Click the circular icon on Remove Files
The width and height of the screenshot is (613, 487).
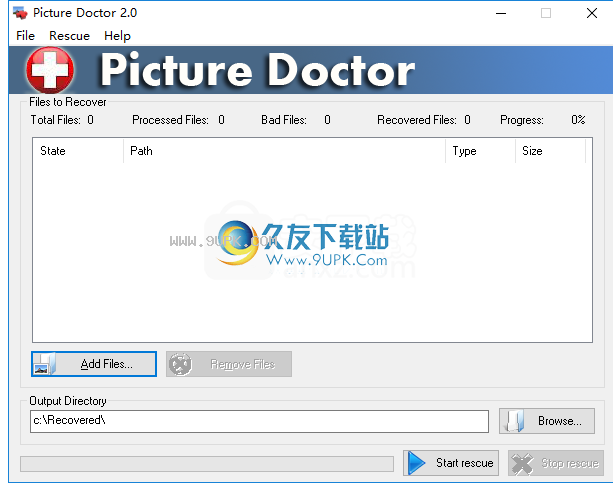coord(180,364)
